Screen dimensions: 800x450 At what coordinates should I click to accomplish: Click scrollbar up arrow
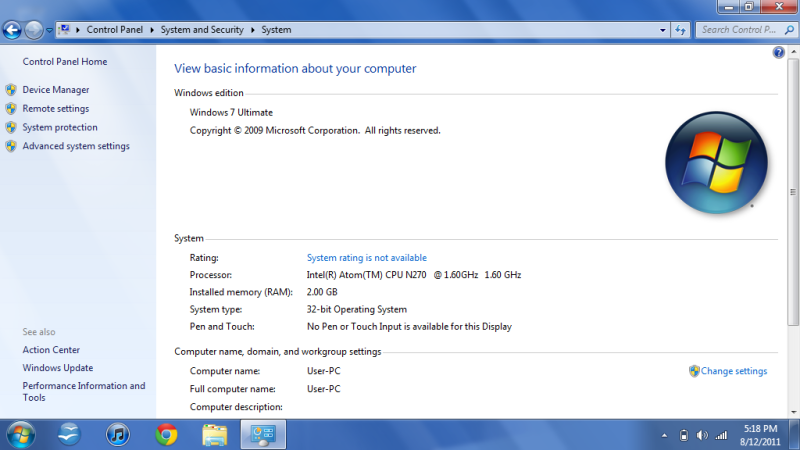coord(793,52)
